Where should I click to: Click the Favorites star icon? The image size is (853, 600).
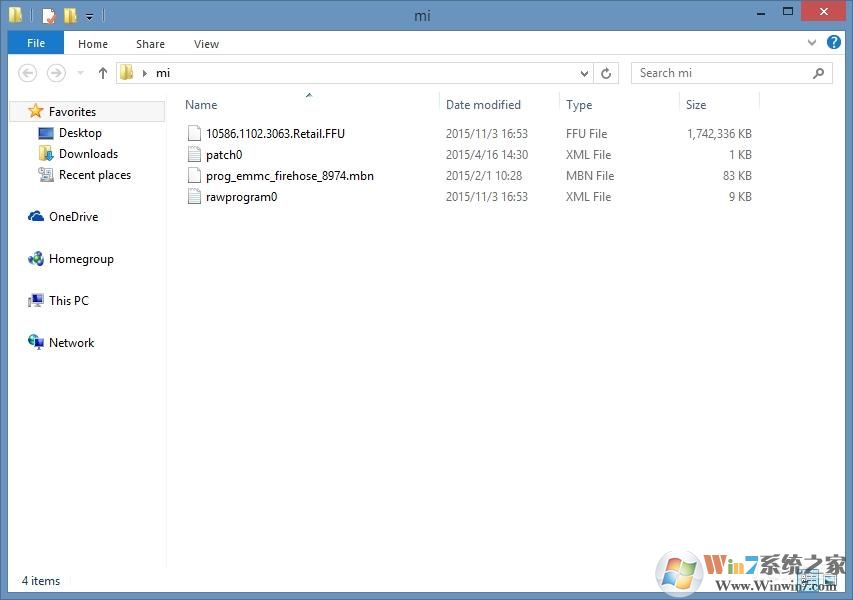pos(35,111)
